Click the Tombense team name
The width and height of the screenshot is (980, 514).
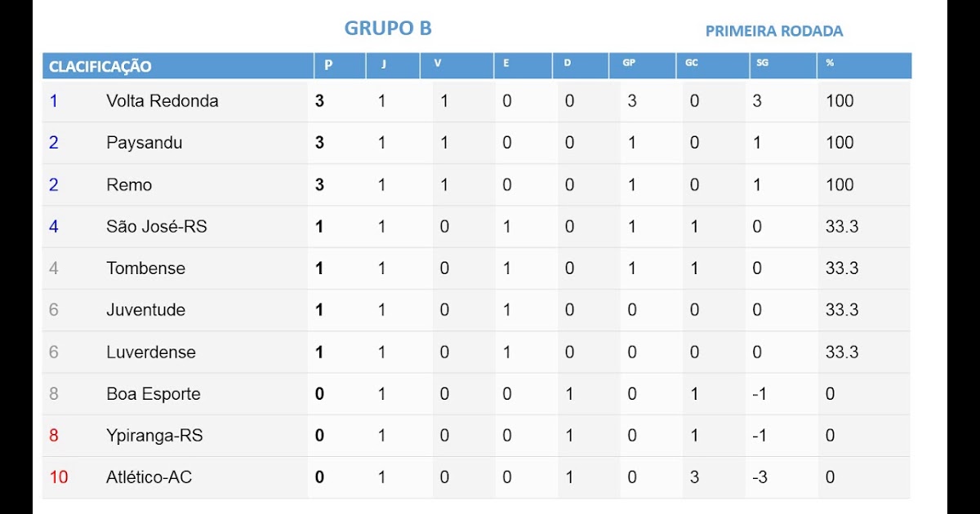pyautogui.click(x=145, y=268)
